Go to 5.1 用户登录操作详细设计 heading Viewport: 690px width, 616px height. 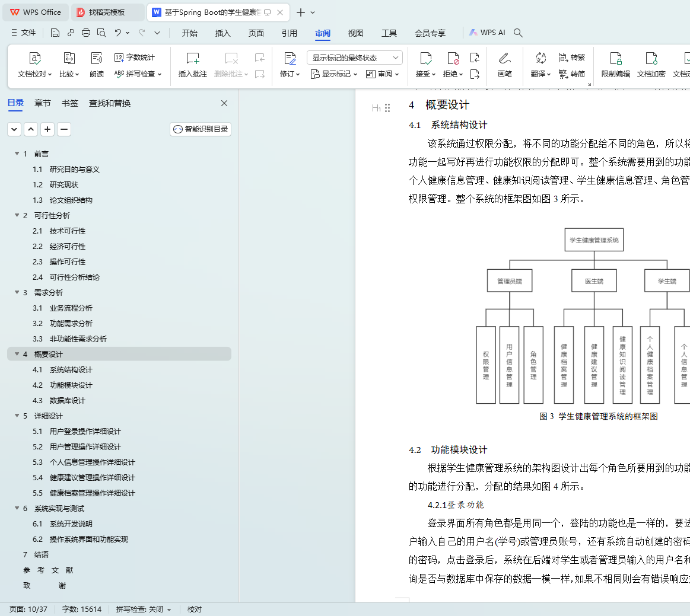coord(77,432)
